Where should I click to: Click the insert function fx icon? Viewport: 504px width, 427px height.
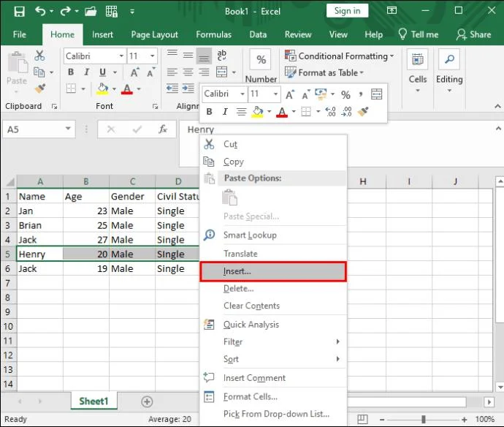(x=163, y=129)
